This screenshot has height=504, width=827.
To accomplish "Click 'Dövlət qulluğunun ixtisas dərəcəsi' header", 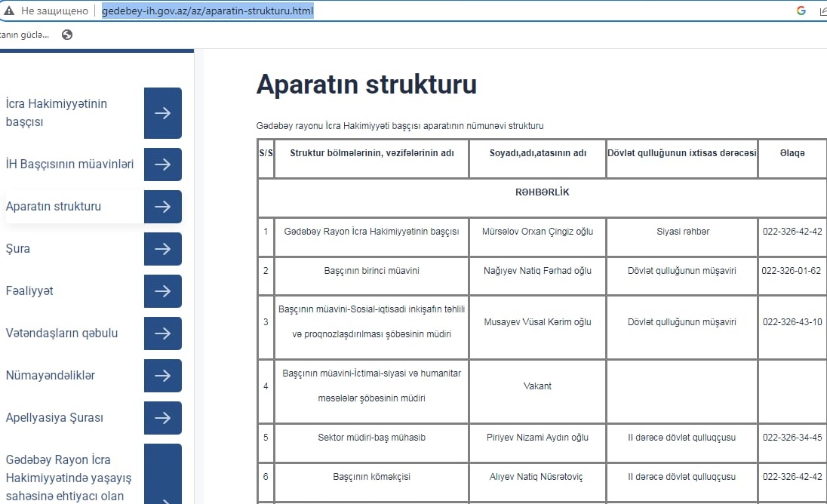I will 682,153.
